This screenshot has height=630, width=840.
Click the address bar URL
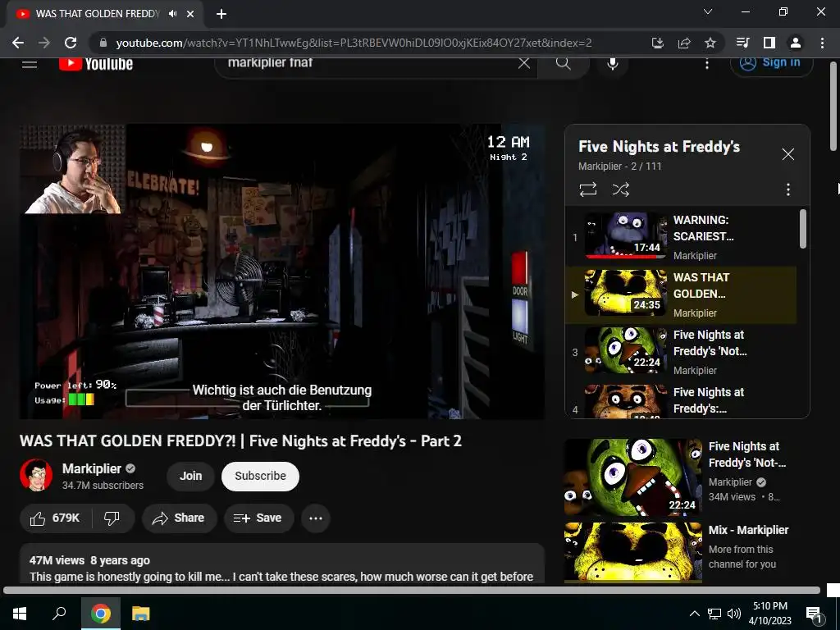point(354,43)
